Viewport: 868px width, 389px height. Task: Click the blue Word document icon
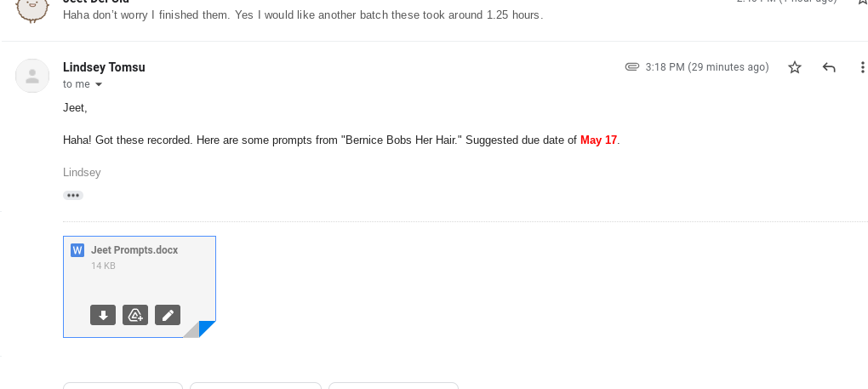(77, 250)
